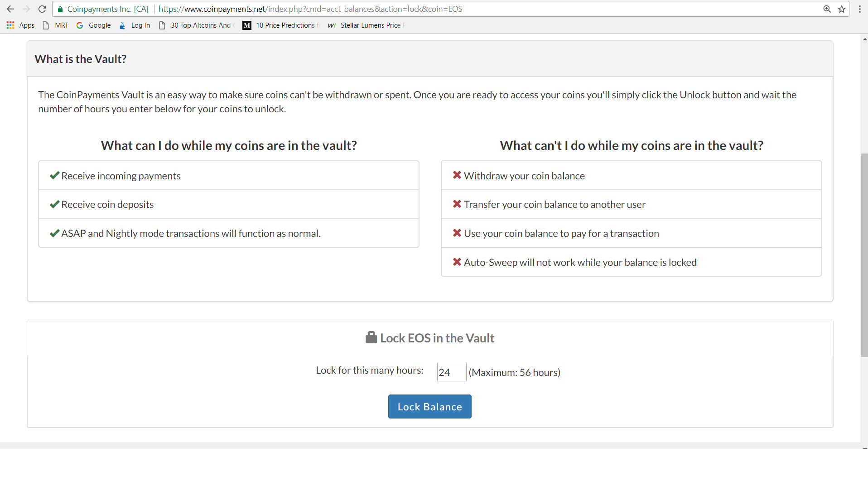Click the '(Maximum: 56 hours)' note
The height and width of the screenshot is (481, 868).
point(515,372)
